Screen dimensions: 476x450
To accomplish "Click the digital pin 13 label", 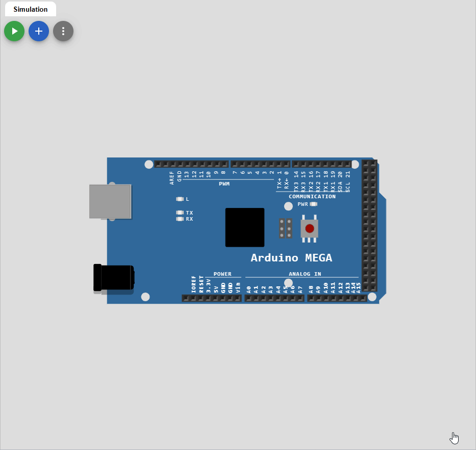I will (x=186, y=174).
